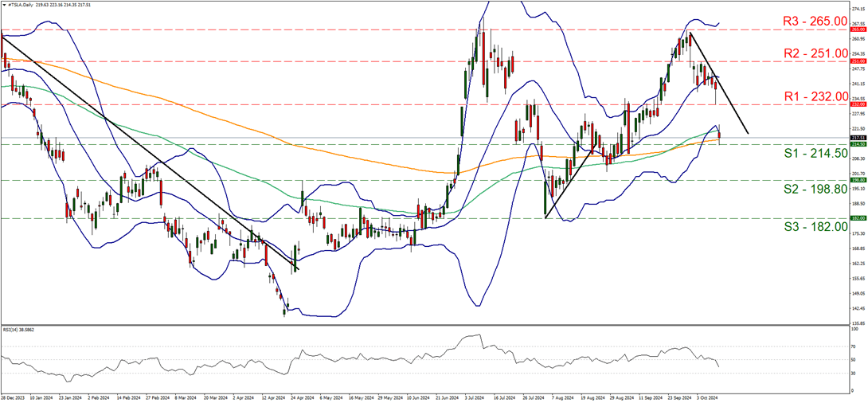Click the green 198.80 price tag on axis
868x403 pixels.
tap(858, 180)
